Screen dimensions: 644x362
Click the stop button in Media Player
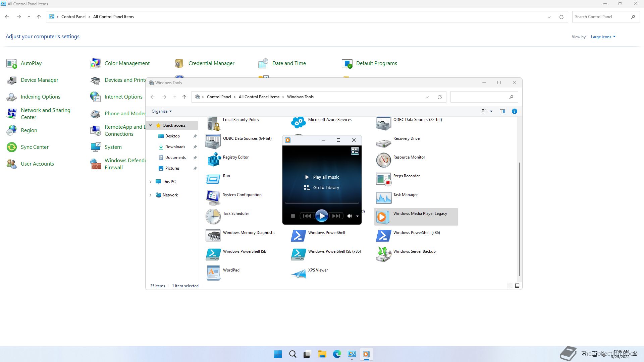point(293,216)
